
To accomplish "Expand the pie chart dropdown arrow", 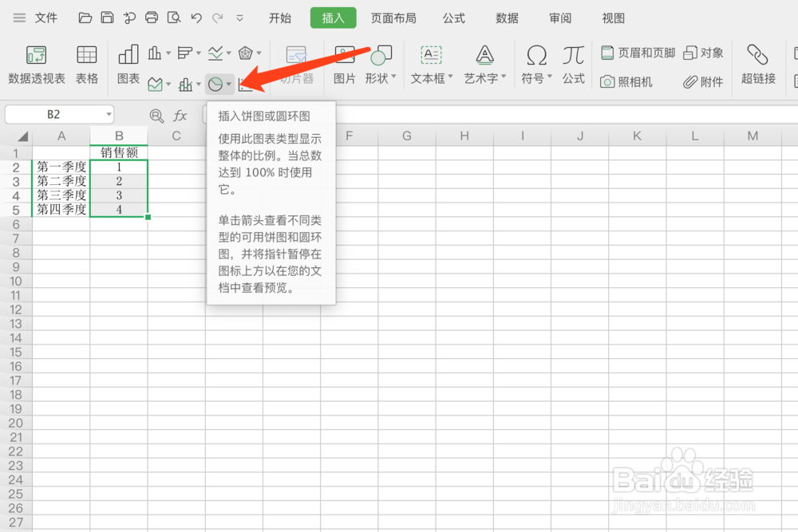I will pos(229,84).
